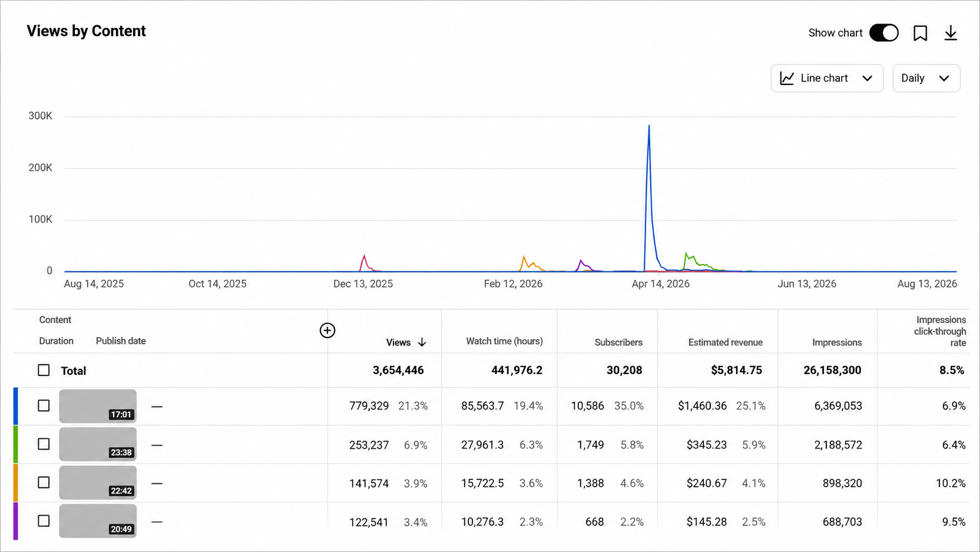Toggle the Show chart switch off
Image resolution: width=980 pixels, height=552 pixels.
[x=884, y=33]
